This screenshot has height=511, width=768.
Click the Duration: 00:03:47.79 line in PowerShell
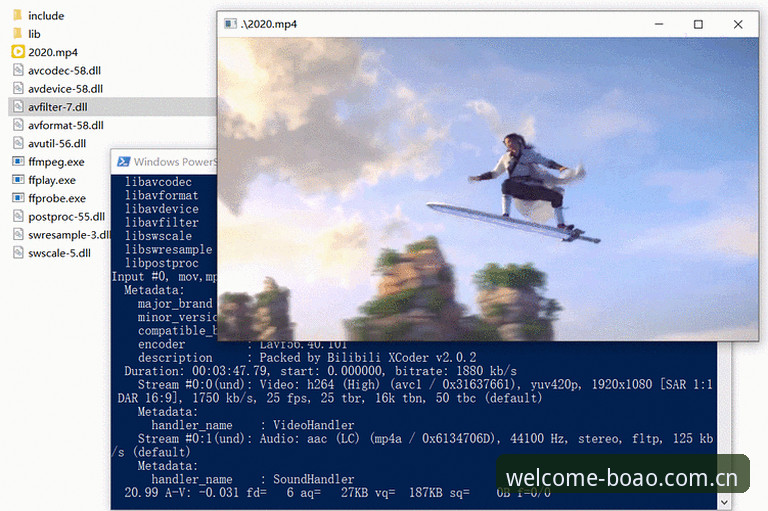[x=320, y=371]
